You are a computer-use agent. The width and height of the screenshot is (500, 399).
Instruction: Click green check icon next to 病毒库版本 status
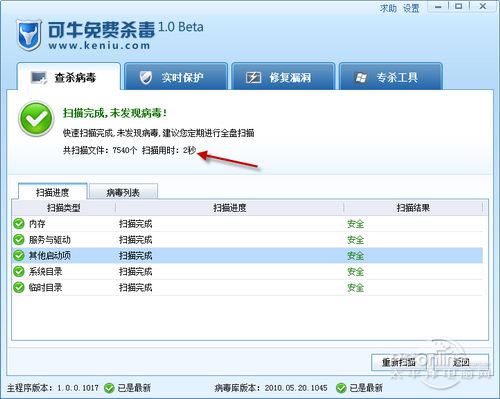pyautogui.click(x=341, y=388)
